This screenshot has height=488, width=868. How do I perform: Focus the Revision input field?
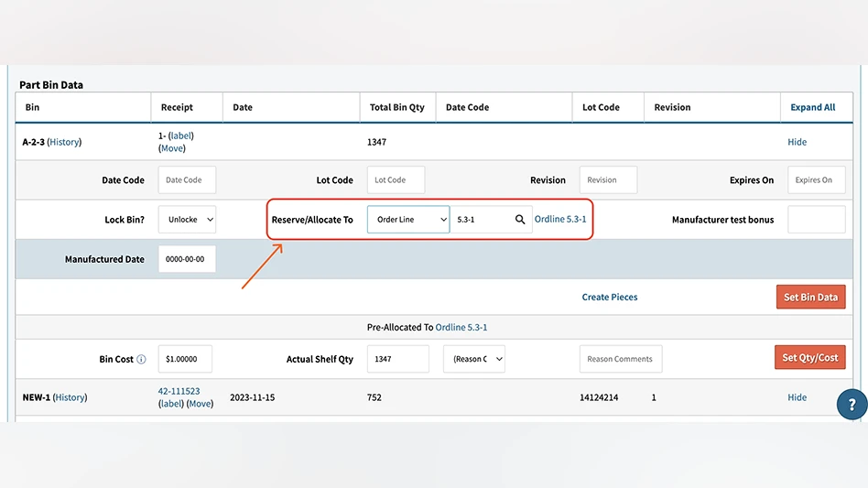click(608, 179)
